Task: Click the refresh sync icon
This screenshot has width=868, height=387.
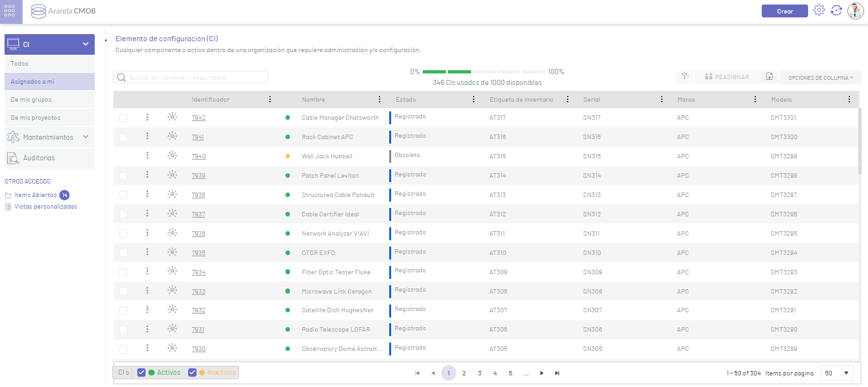Action: 836,11
